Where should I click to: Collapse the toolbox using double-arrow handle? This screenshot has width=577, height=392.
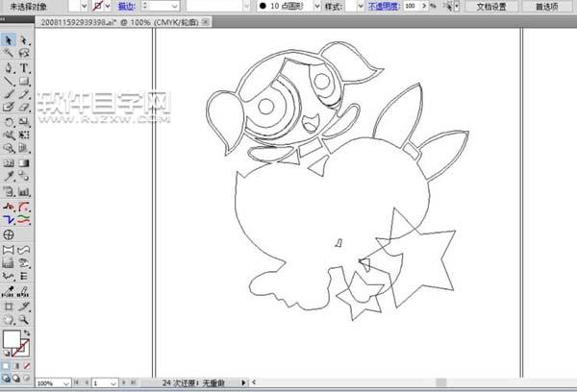pyautogui.click(x=3, y=19)
